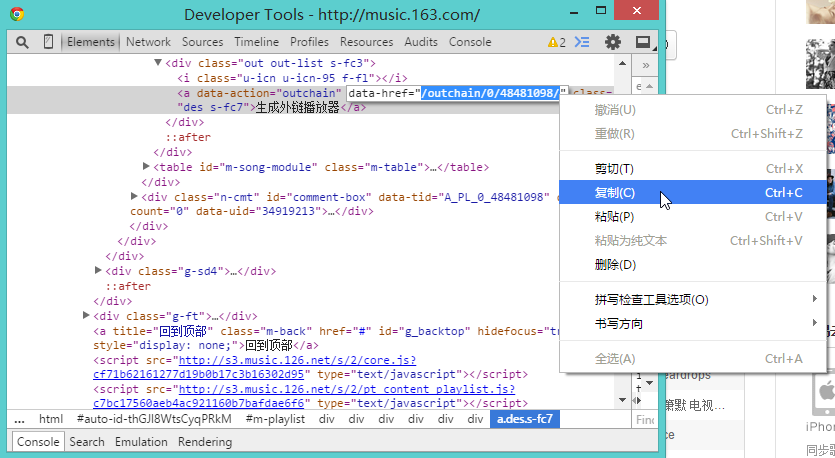835x458 pixels.
Task: Choose 删除(D) from context menu
Action: coord(693,265)
